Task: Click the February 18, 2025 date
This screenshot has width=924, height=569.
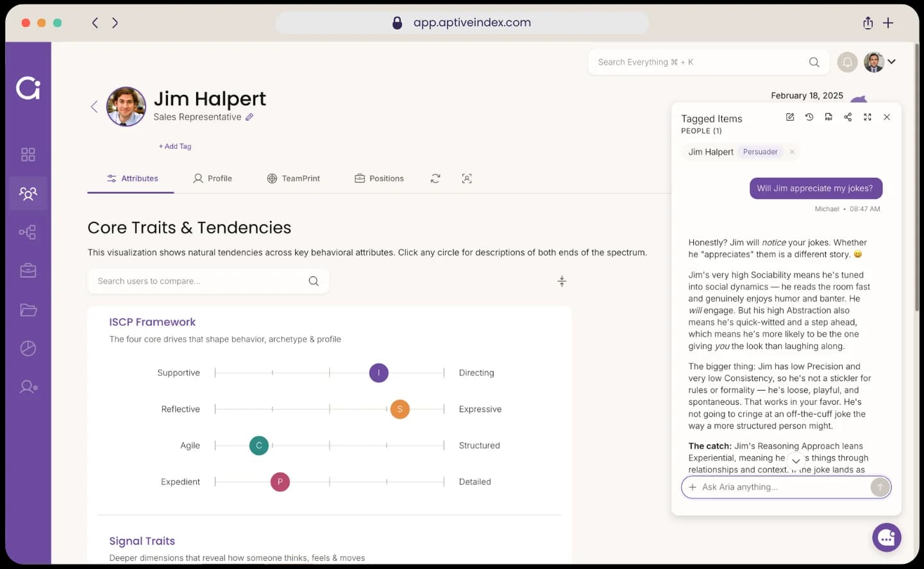Action: pos(807,96)
